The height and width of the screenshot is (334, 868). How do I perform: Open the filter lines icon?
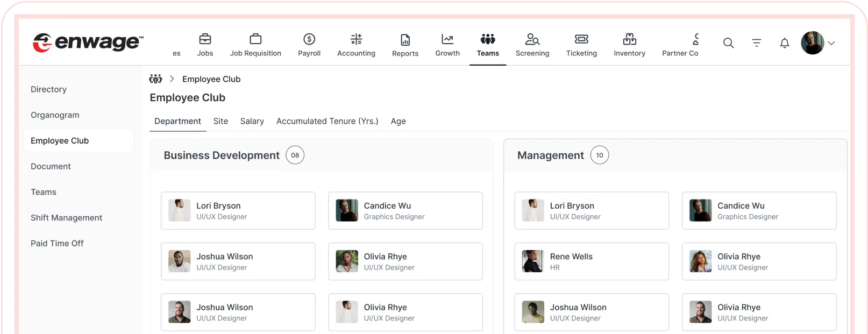point(757,43)
